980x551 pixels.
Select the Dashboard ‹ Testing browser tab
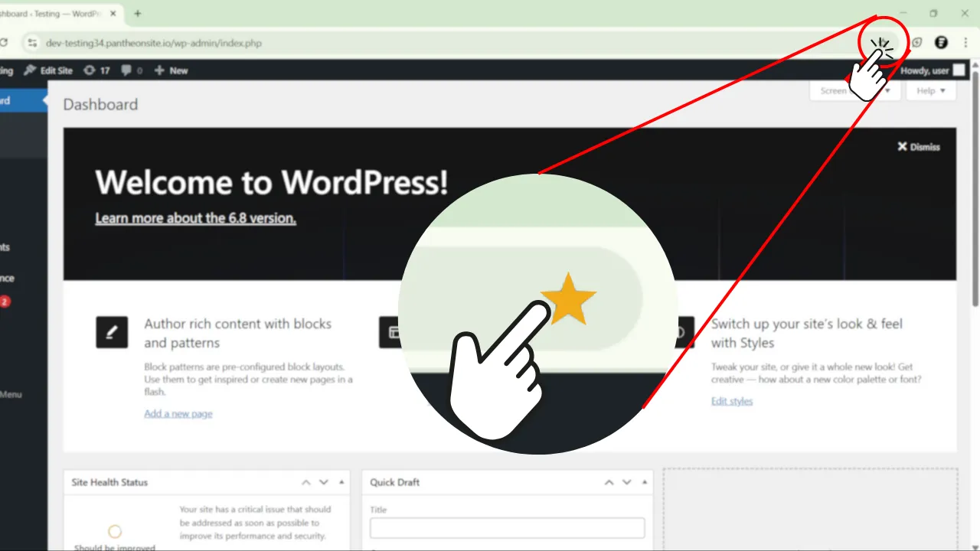click(x=51, y=14)
